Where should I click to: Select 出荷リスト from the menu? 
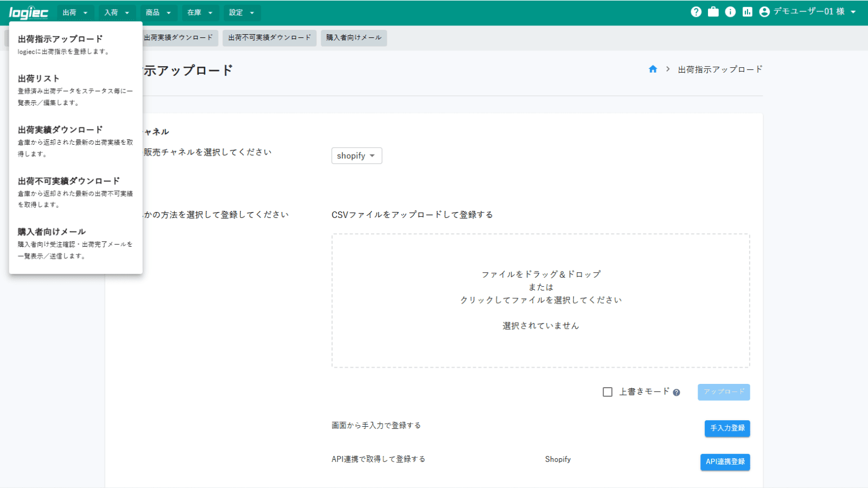38,78
